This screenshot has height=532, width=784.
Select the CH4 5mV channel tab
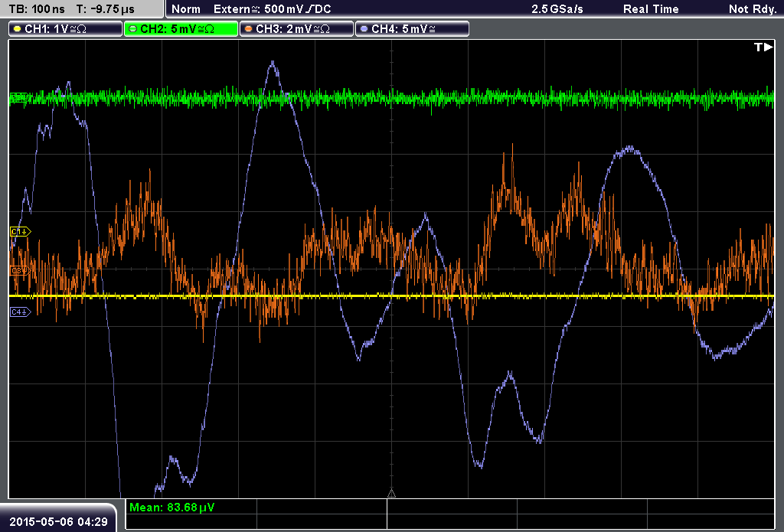412,29
